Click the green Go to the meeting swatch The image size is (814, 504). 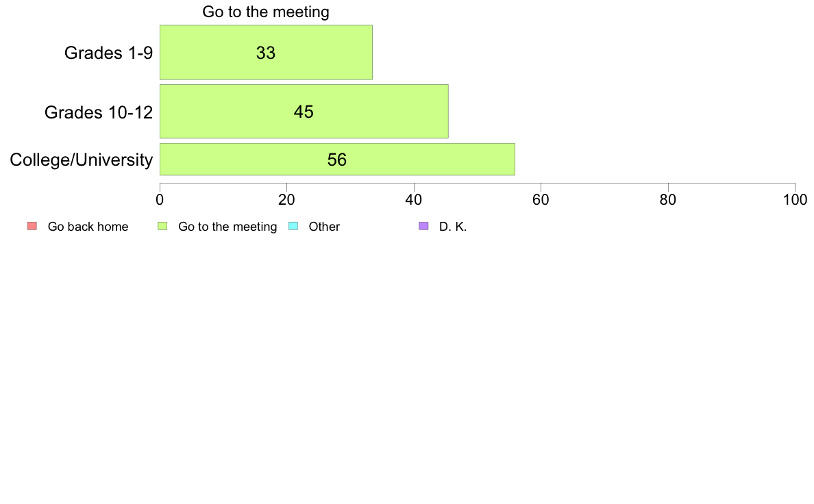[x=162, y=226]
